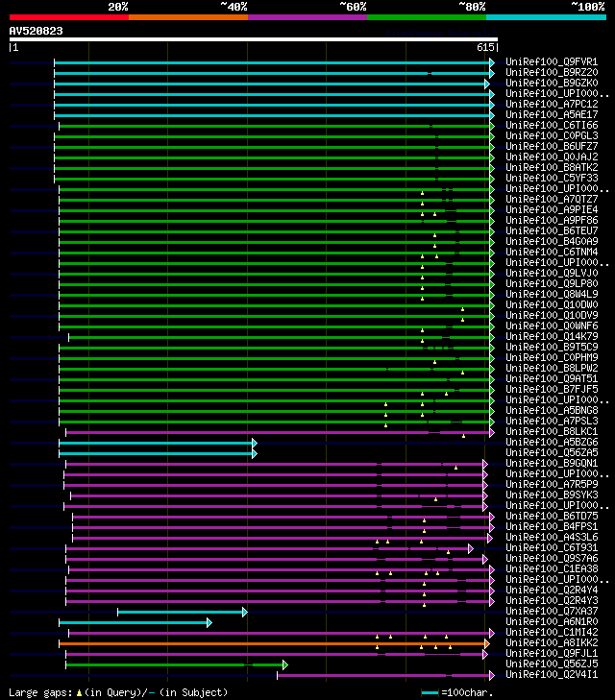The height and width of the screenshot is (700, 615).
Task: Click the UniRef100_B4G0A9 label
Action: click(x=552, y=242)
